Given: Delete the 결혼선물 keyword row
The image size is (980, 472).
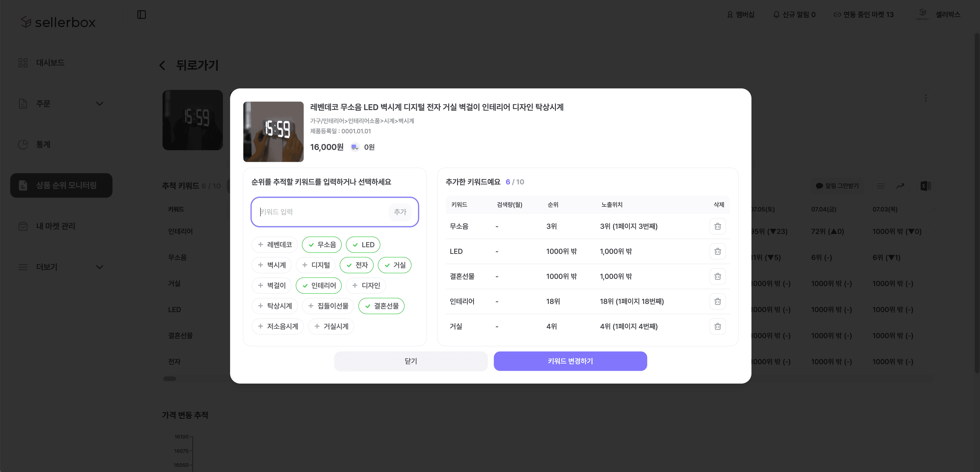Looking at the screenshot, I should (x=717, y=276).
